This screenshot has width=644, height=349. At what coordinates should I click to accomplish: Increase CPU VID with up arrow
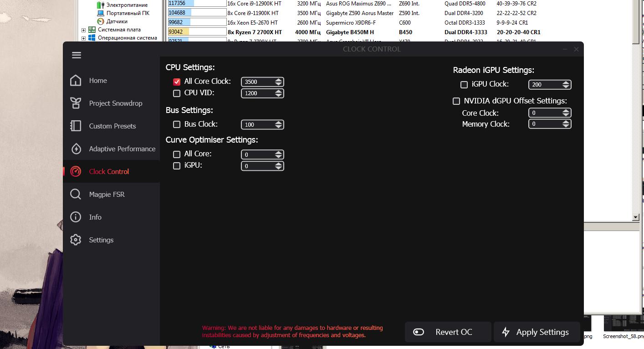coord(278,91)
